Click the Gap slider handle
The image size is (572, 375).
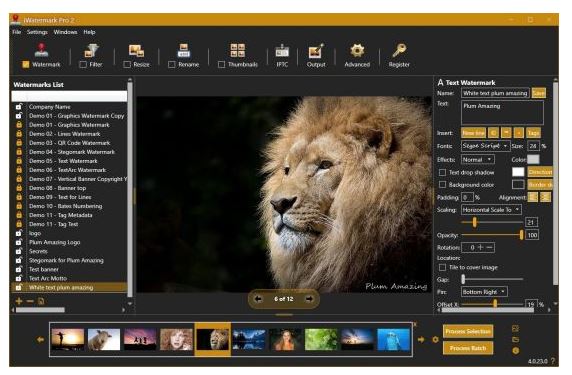[x=463, y=279]
